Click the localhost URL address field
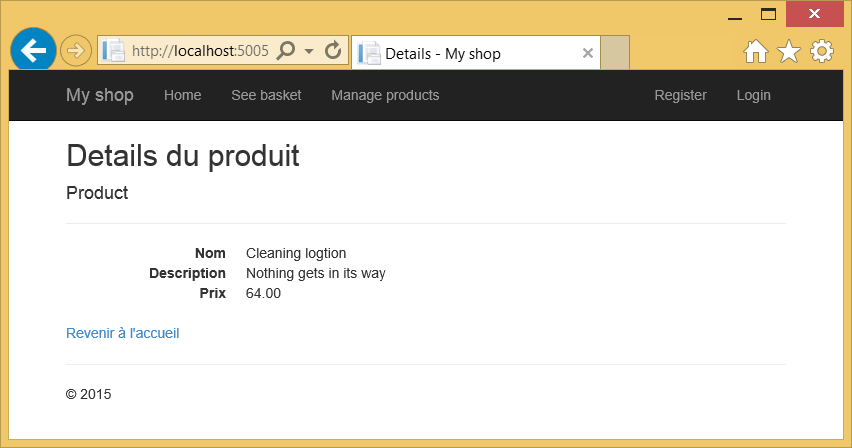The height and width of the screenshot is (448, 852). (200, 51)
